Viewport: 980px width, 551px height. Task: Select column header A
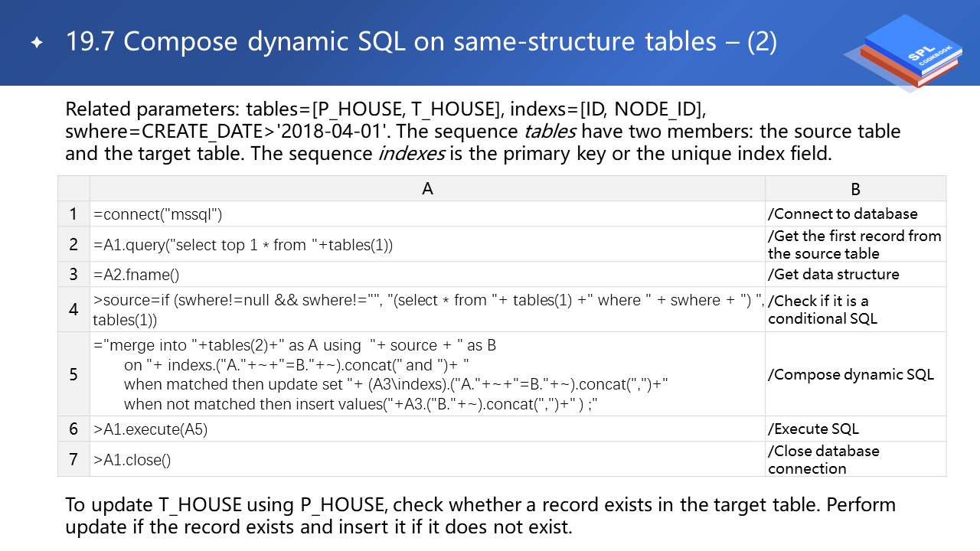coord(427,189)
